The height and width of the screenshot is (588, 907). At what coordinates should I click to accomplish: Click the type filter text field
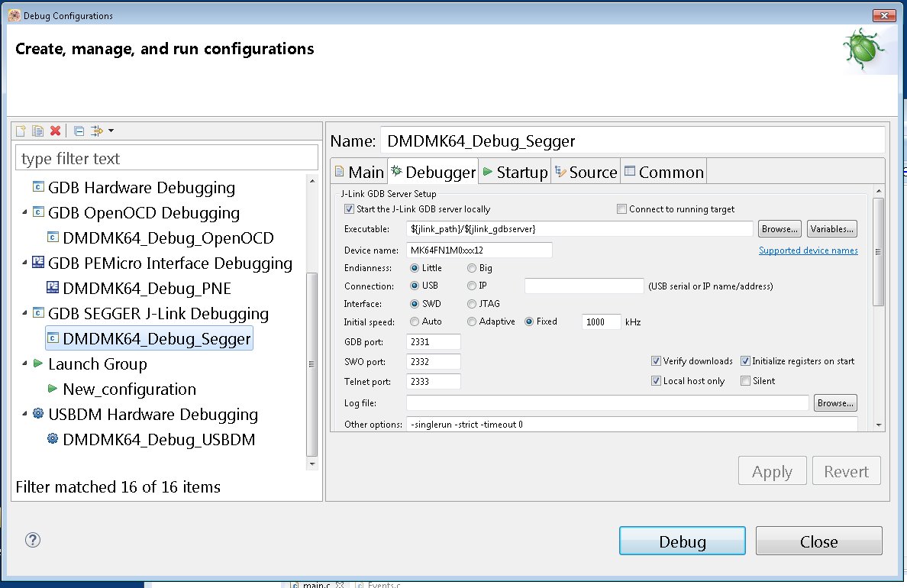coord(166,158)
